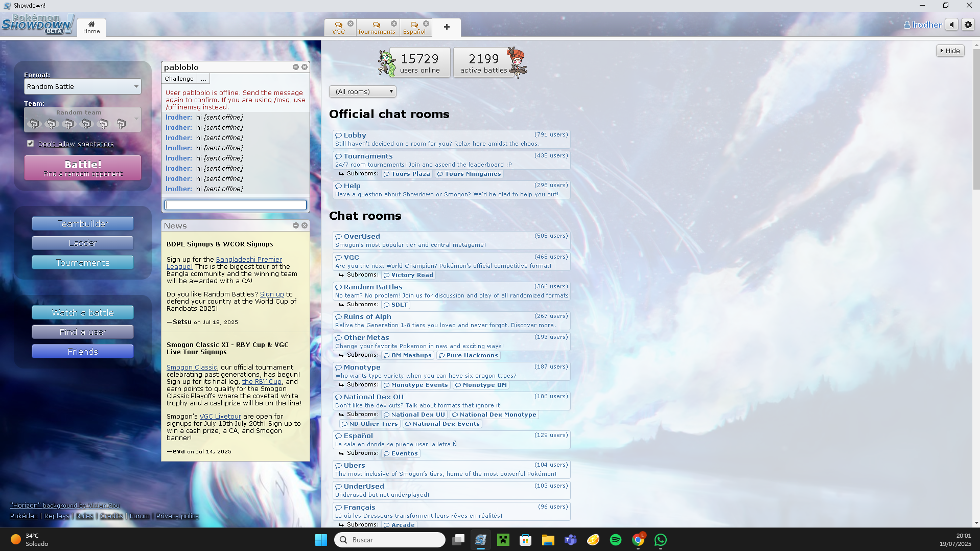980x551 pixels.
Task: Open the All rooms filter dropdown
Action: [363, 91]
